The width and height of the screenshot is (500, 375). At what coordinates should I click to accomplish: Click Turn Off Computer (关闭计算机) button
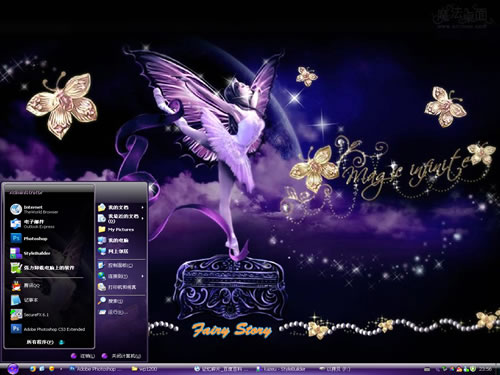[121, 356]
